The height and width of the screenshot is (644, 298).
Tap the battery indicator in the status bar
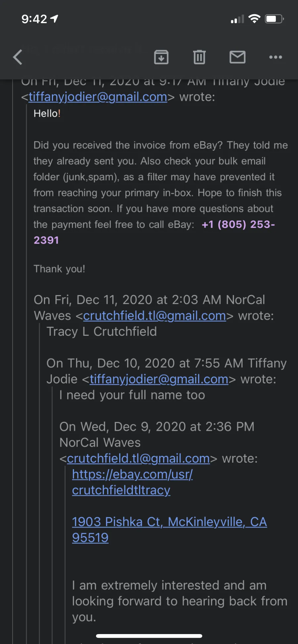(x=274, y=19)
